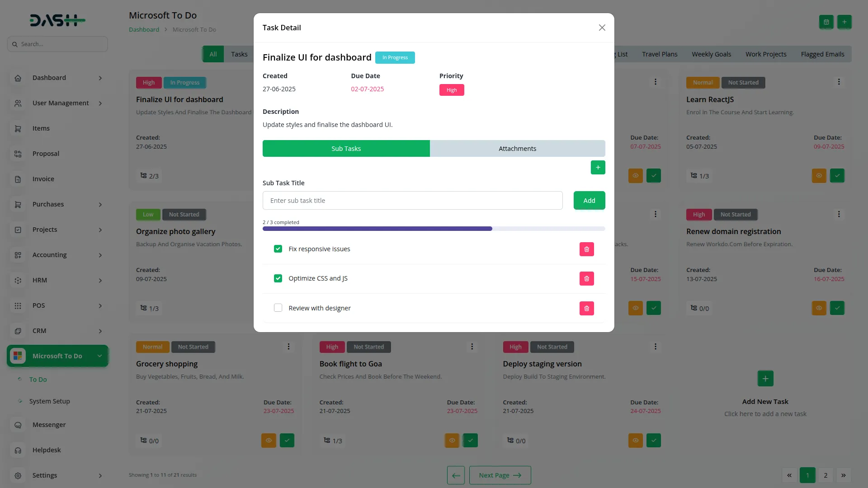This screenshot has height=488, width=868.
Task: Uncheck the 'Fix responsive issues' subtask
Action: pyautogui.click(x=278, y=249)
